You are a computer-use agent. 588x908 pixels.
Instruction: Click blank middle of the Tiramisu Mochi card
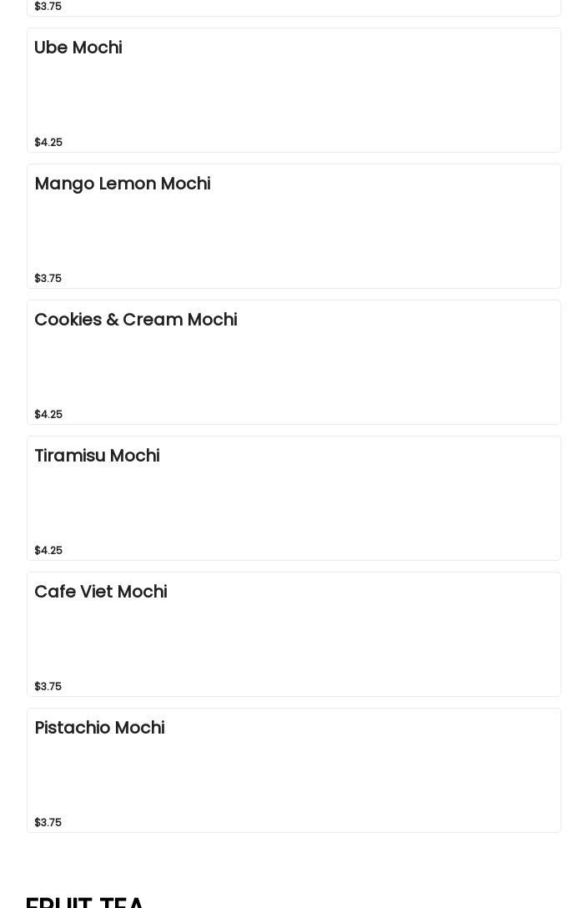294,502
